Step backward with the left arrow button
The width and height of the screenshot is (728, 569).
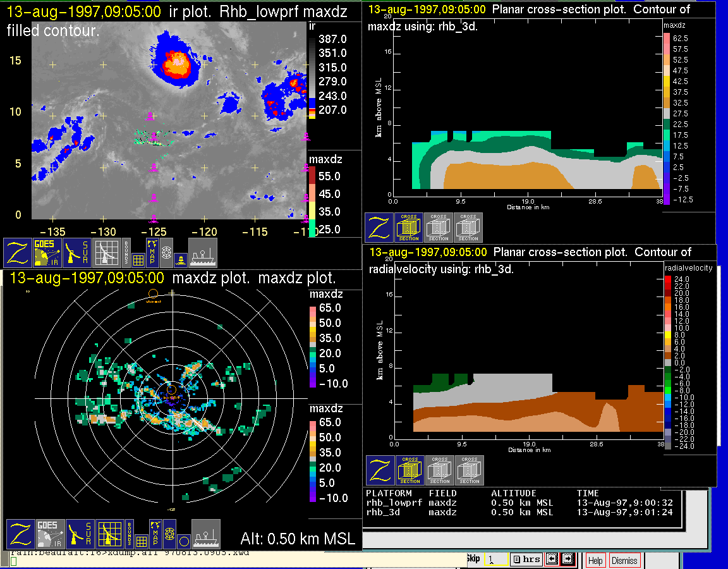(x=552, y=559)
